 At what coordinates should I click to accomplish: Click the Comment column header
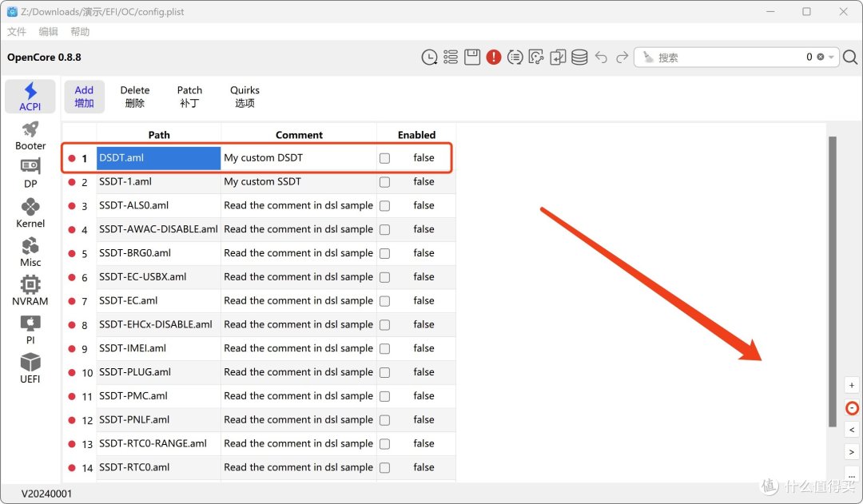pyautogui.click(x=299, y=135)
